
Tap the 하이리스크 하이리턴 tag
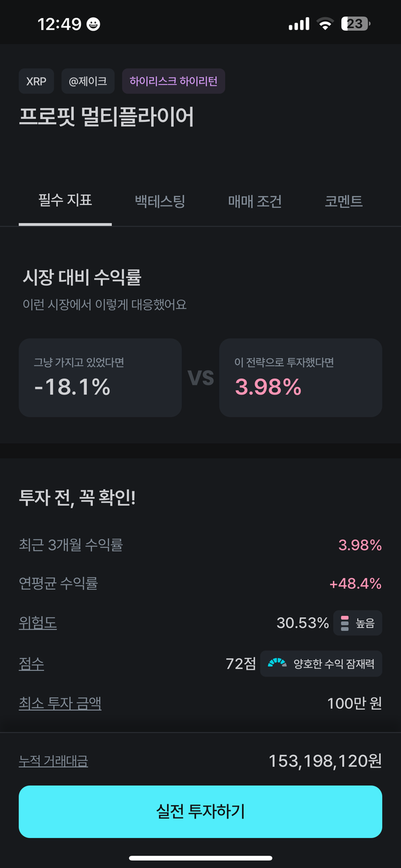(173, 82)
